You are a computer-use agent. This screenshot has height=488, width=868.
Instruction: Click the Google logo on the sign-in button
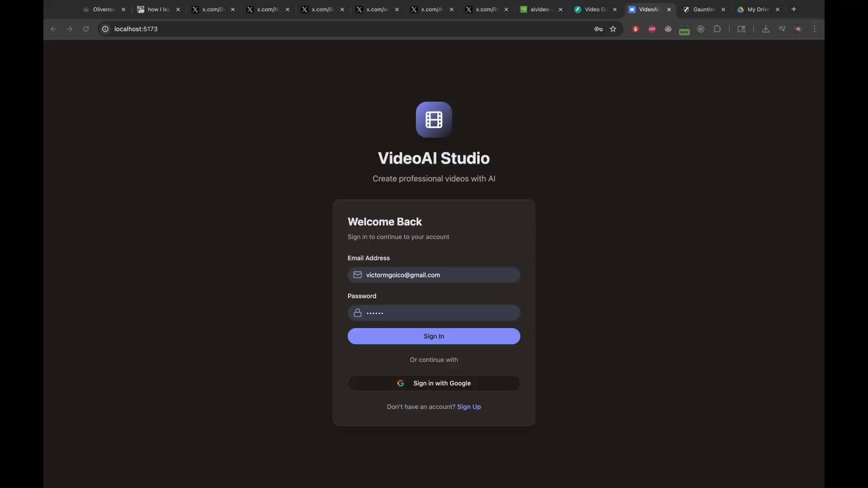point(401,383)
